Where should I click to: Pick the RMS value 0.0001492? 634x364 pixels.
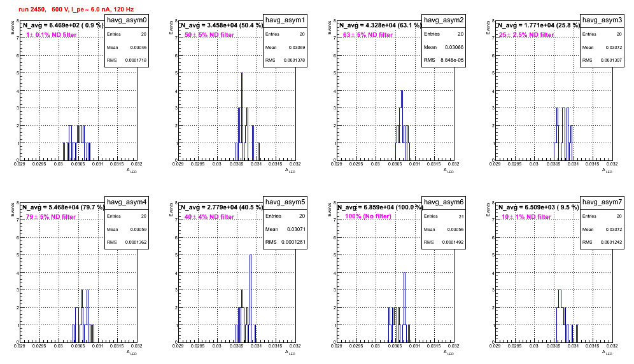[453, 242]
